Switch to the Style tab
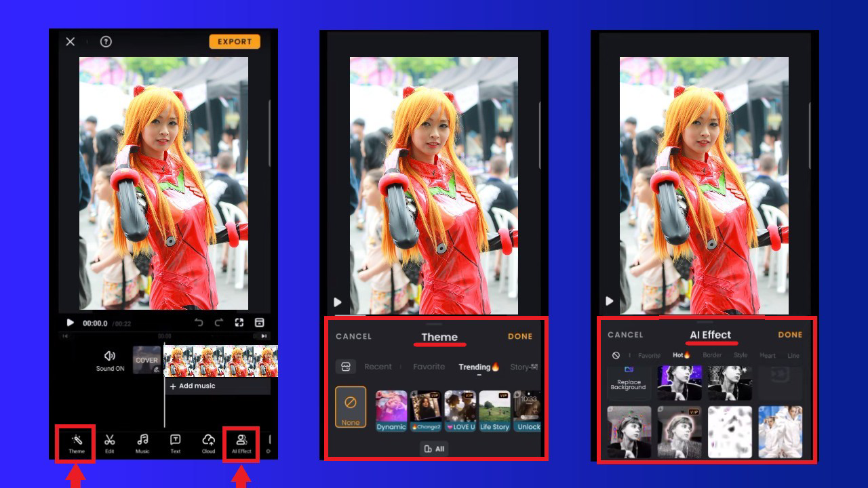 [x=741, y=355]
